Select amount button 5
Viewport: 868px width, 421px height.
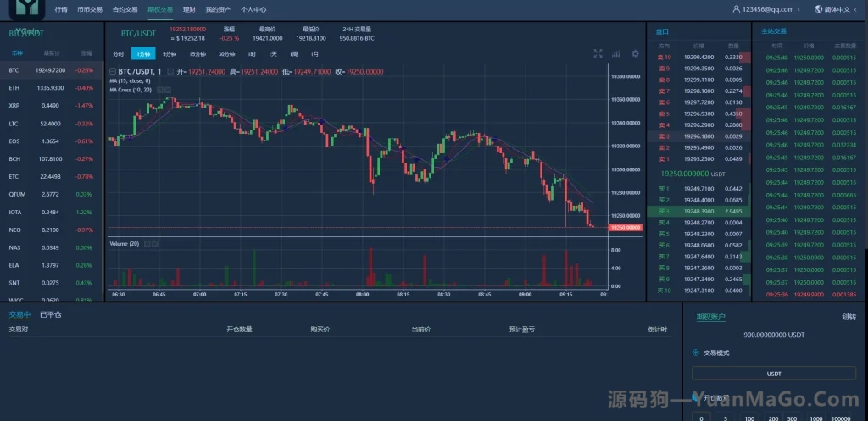726,418
